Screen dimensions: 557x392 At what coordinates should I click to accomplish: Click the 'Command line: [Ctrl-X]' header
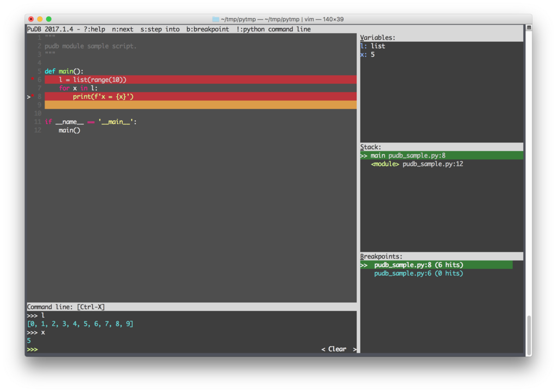point(66,307)
